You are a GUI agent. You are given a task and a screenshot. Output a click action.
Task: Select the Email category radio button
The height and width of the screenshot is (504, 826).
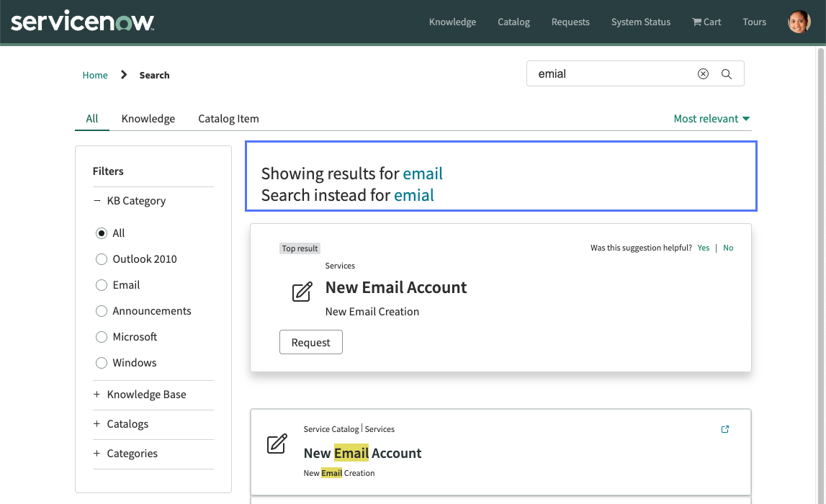pos(101,285)
